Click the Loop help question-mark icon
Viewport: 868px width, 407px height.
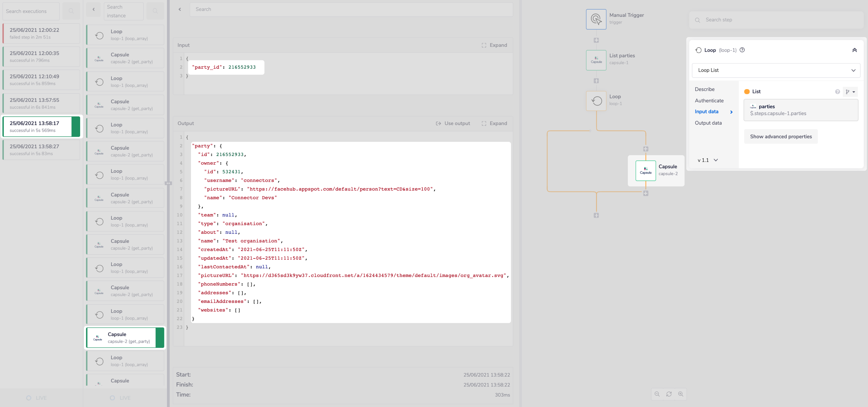[x=742, y=50]
